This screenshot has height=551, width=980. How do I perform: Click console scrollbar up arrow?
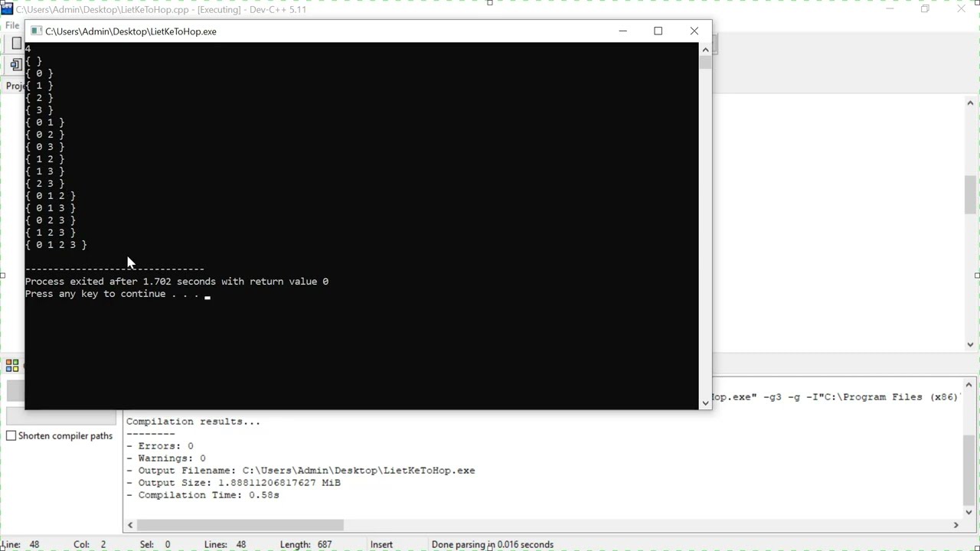point(705,49)
